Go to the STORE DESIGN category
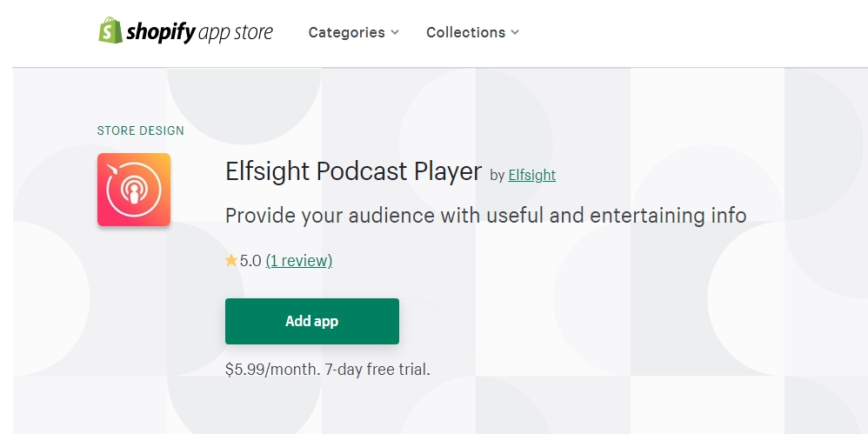Screen dimensions: 868x434 141,130
